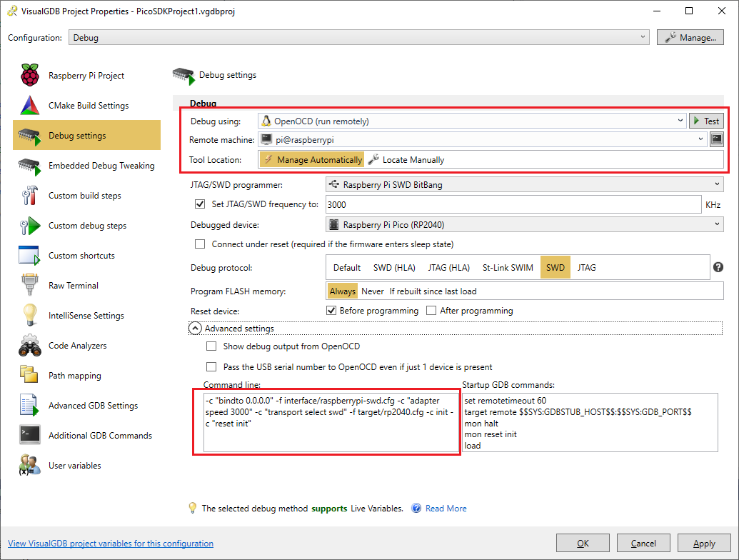739x560 pixels.
Task: Click the Code Analyzers binoculars icon
Action: click(30, 346)
